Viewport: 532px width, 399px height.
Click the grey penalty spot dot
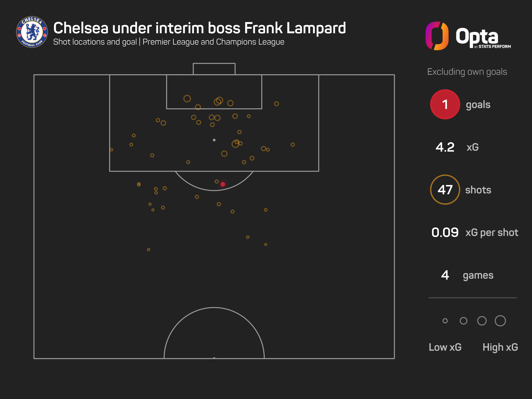pos(214,140)
